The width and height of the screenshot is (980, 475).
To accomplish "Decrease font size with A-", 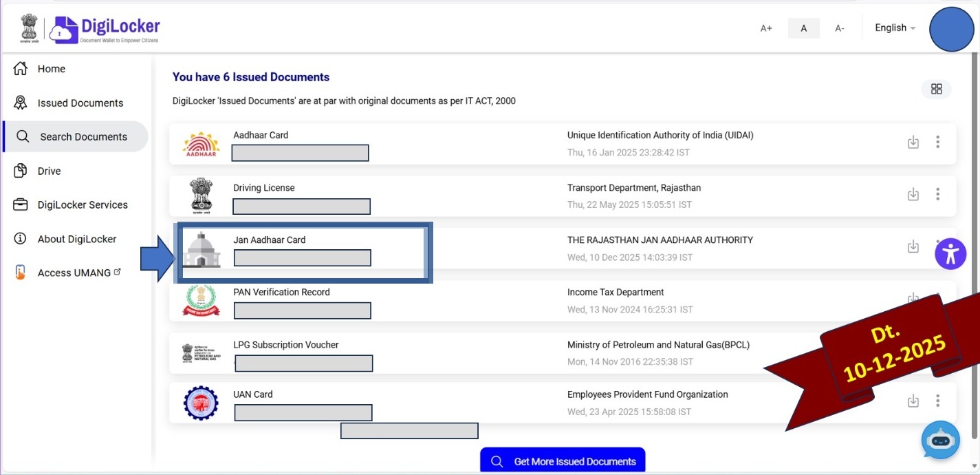I will pyautogui.click(x=839, y=28).
